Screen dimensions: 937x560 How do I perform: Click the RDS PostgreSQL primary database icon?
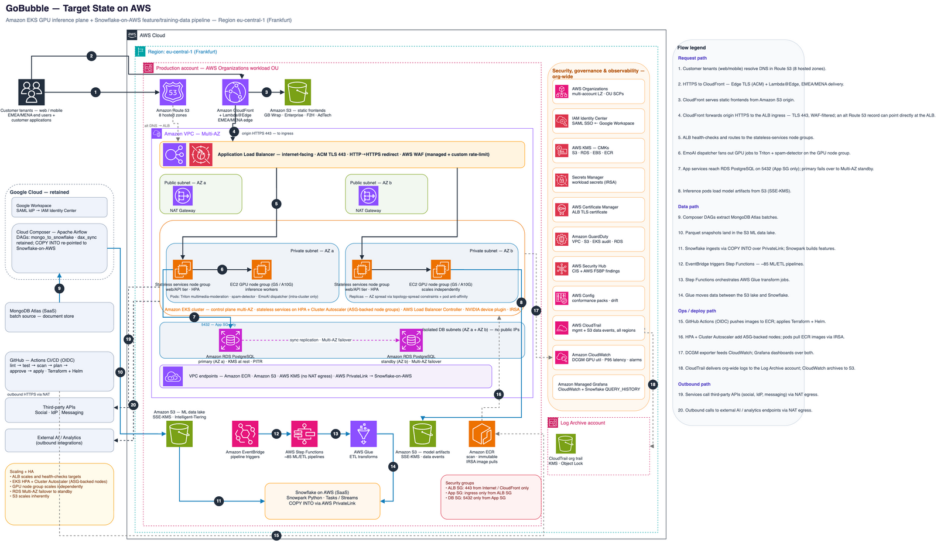[230, 340]
